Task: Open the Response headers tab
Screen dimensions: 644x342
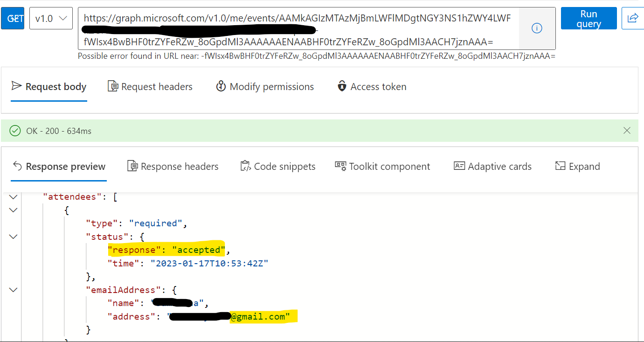Action: coord(173,167)
